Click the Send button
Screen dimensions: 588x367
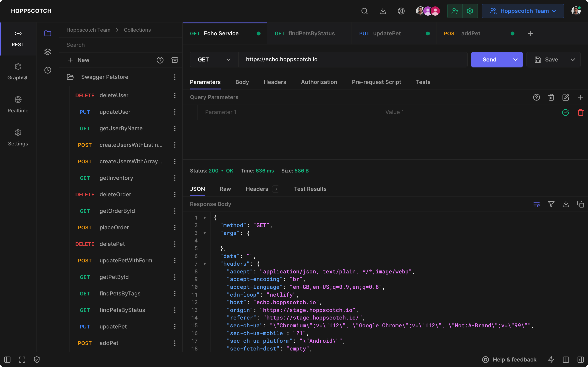[489, 59]
